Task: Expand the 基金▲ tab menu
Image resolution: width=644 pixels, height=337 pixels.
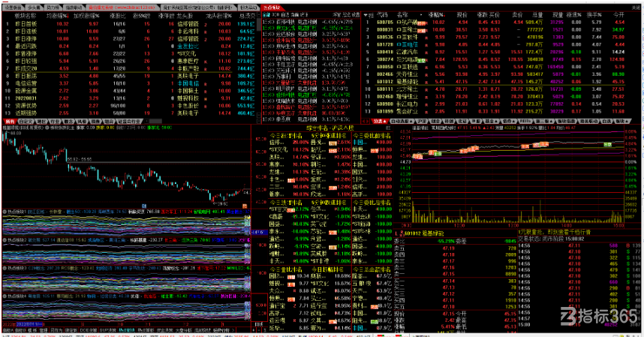Action: (x=492, y=122)
